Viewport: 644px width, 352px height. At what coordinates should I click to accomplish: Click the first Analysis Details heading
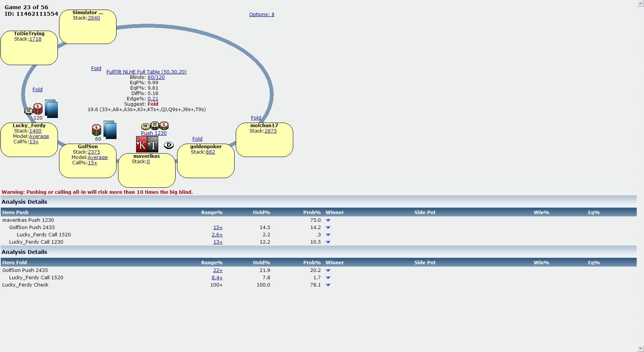coord(25,202)
